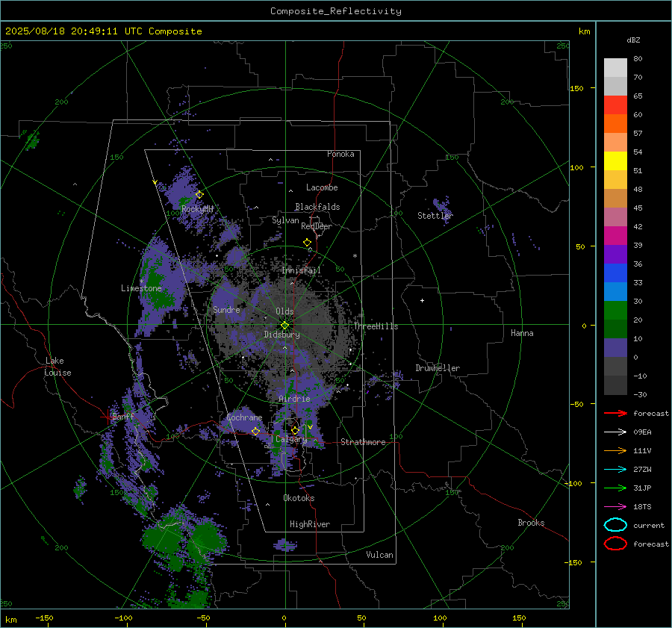Screen dimensions: 672x628
Task: Click the red forecast arrow legend icon
Action: click(615, 413)
